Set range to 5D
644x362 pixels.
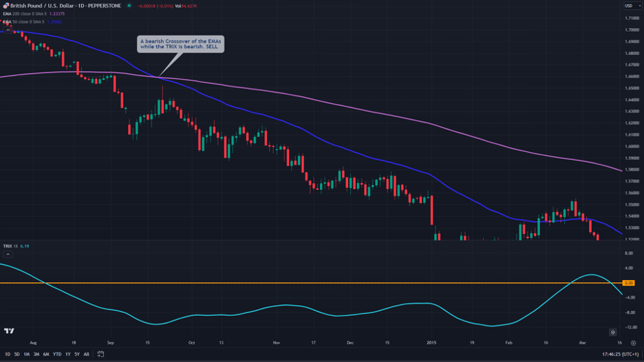[17, 354]
